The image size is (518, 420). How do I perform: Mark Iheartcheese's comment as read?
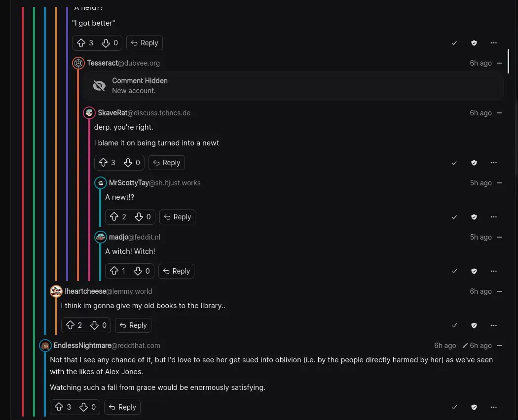click(454, 325)
